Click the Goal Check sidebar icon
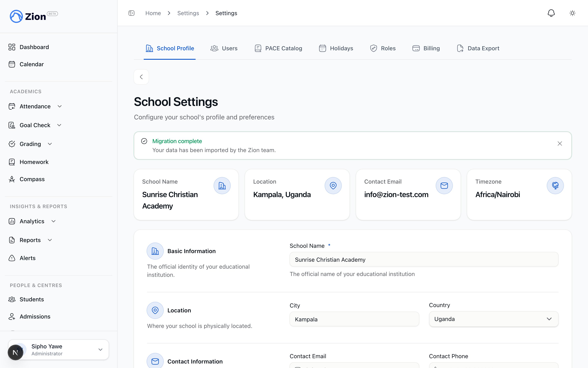This screenshot has height=368, width=588. click(12, 125)
